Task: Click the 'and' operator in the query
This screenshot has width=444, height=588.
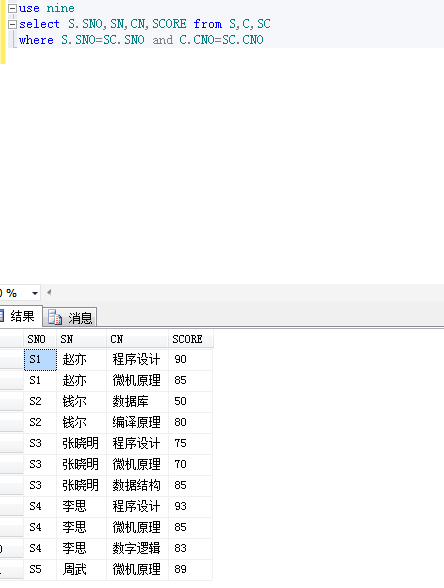Action: (x=162, y=40)
